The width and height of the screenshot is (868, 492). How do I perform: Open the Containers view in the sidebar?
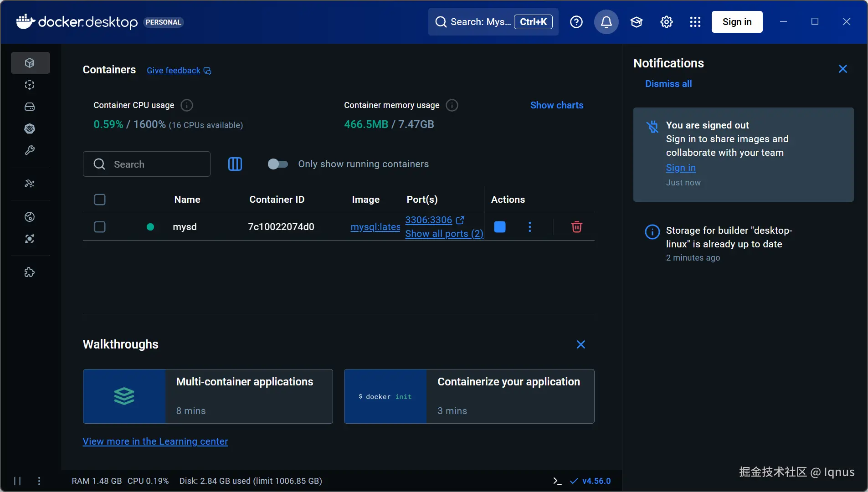(30, 63)
